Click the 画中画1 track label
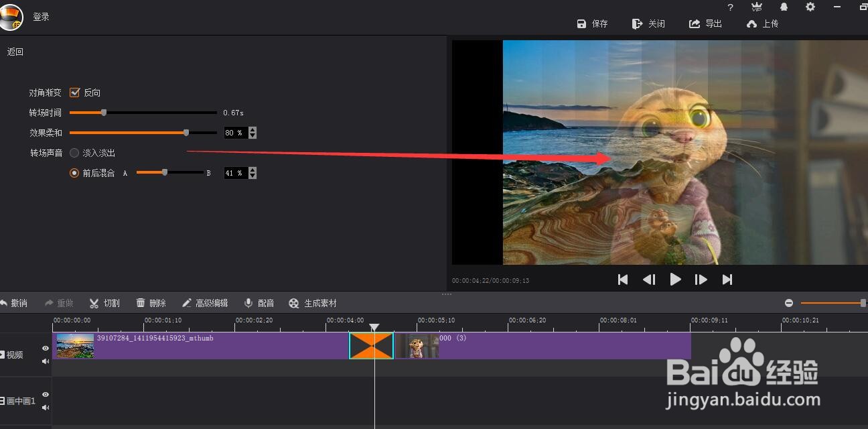 [19, 401]
